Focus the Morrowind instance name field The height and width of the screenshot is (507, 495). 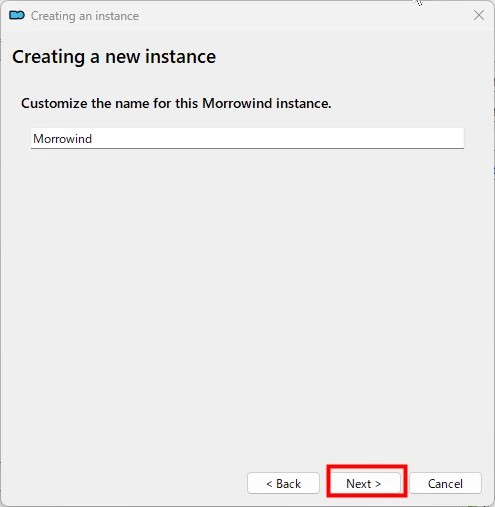247,138
